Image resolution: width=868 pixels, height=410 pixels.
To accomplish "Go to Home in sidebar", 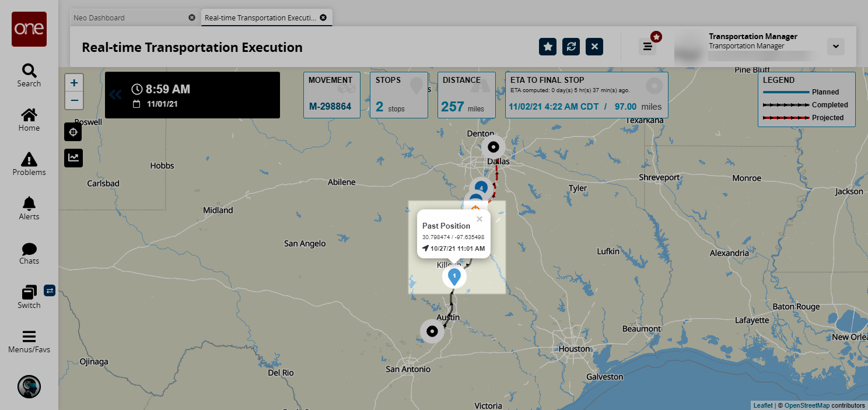I will (x=29, y=120).
